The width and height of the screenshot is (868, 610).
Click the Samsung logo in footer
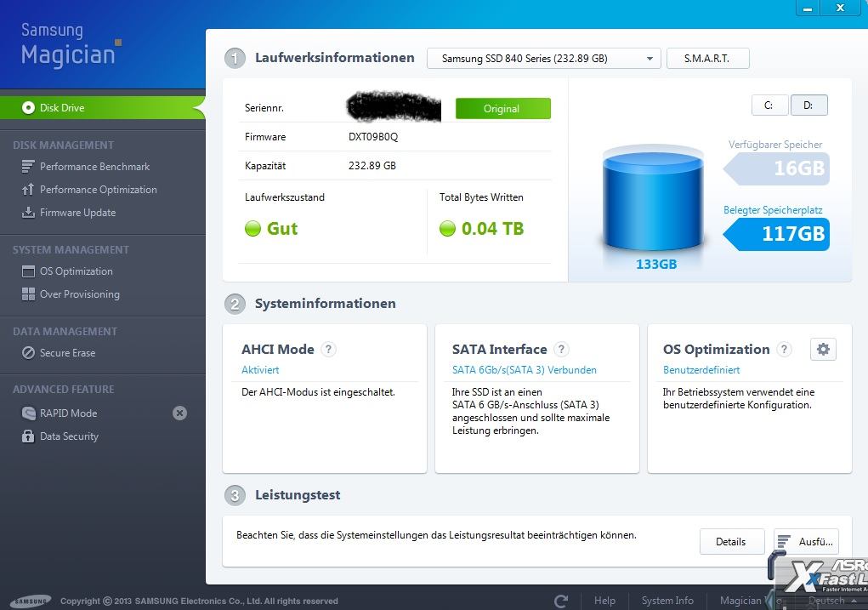tap(31, 601)
